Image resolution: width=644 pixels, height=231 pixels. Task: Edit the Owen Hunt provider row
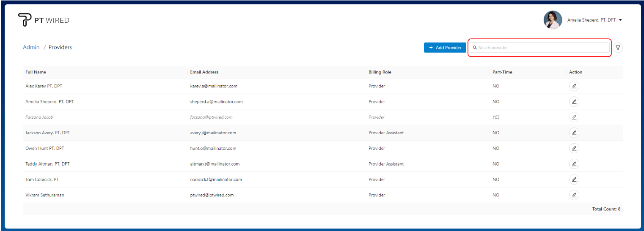574,149
